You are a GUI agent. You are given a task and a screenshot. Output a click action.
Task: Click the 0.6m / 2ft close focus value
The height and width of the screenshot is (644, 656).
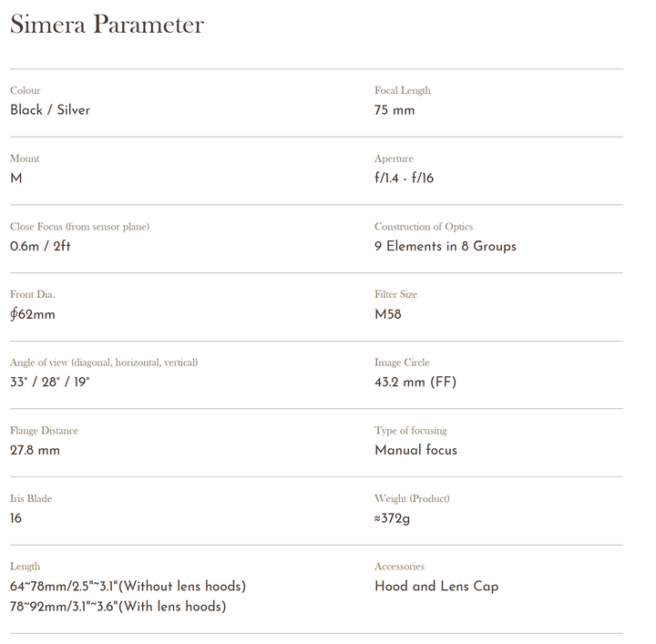pyautogui.click(x=41, y=246)
